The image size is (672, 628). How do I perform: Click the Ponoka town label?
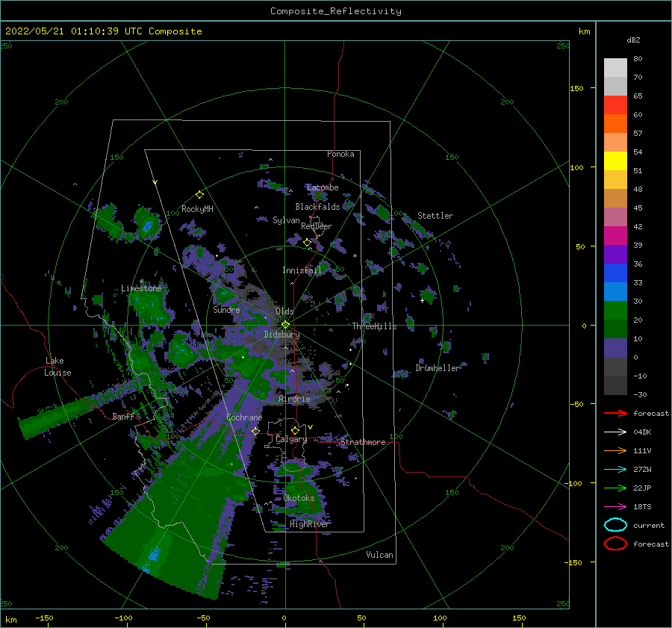coord(340,154)
